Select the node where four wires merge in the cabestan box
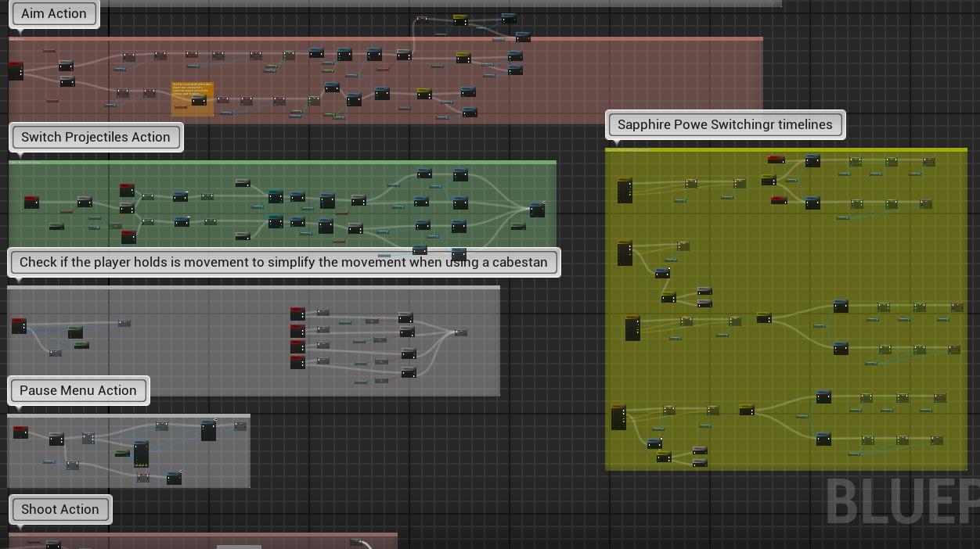The image size is (980, 549). tap(461, 333)
